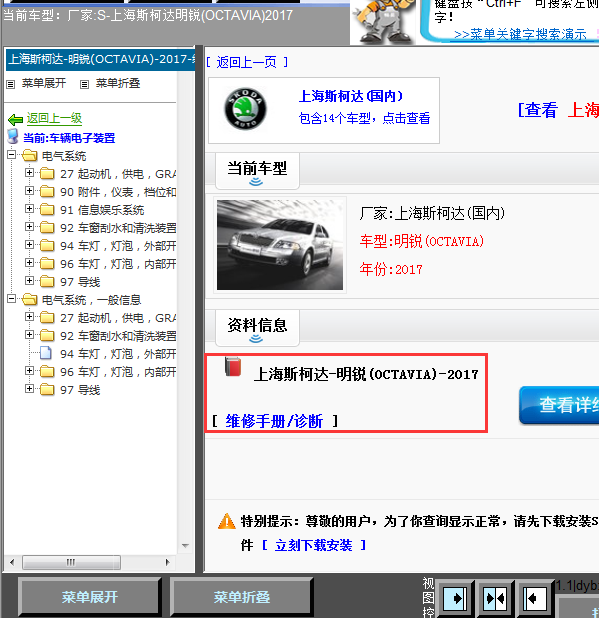Expand second 97 导线 folder

(29, 388)
